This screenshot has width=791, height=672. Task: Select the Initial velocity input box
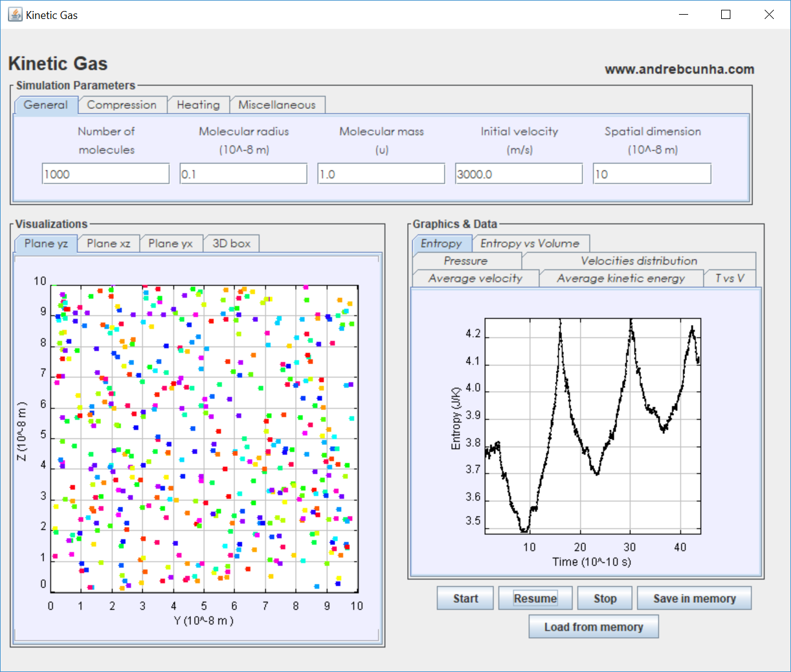coord(519,174)
